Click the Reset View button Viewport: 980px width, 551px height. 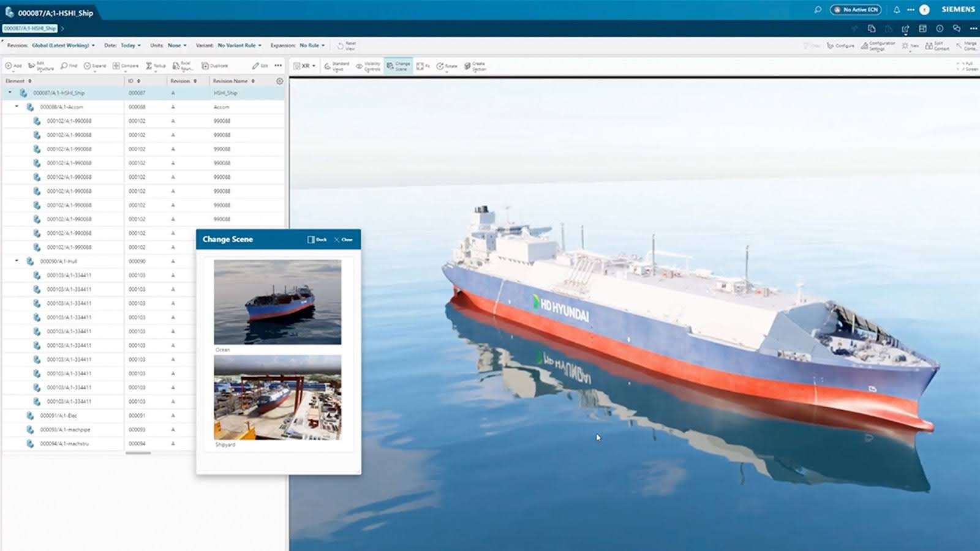click(346, 45)
